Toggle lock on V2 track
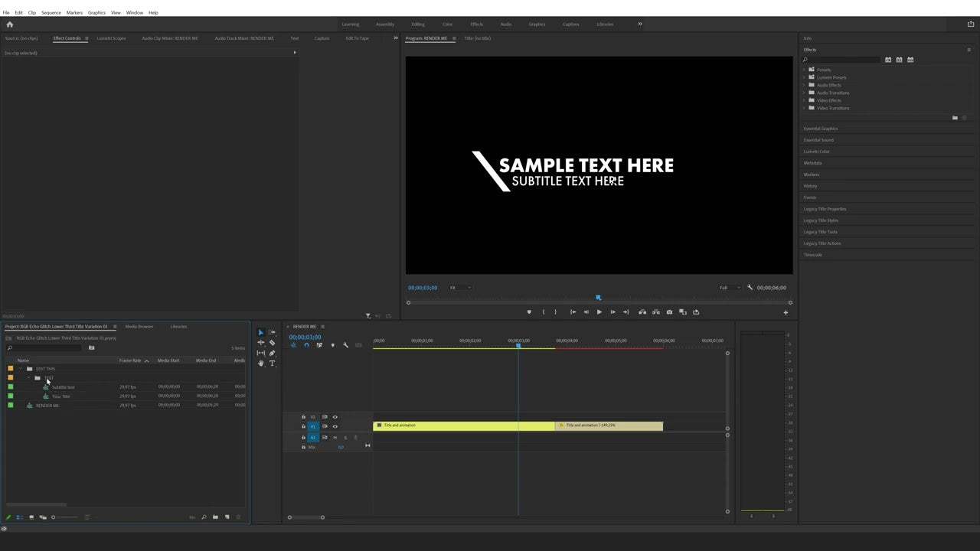This screenshot has height=551, width=980. click(x=303, y=417)
